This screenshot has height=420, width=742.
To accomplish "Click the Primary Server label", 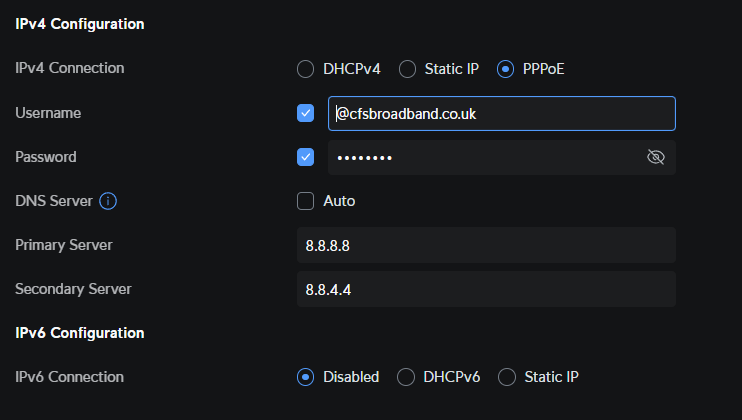I will 64,245.
